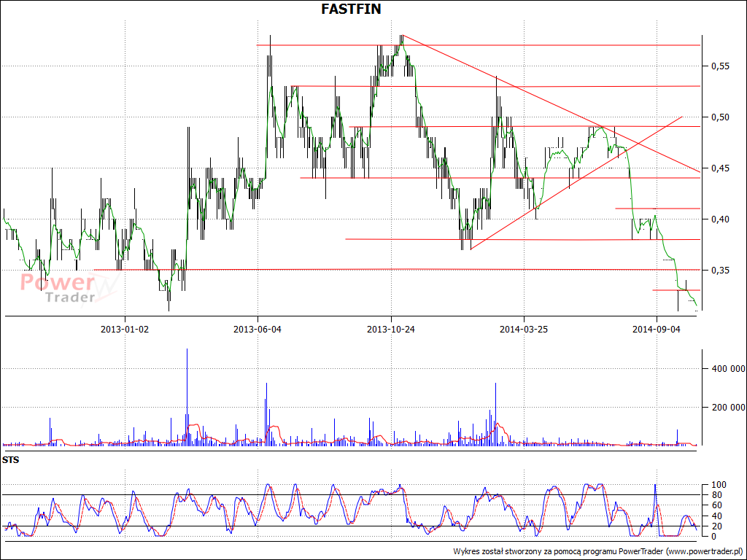Select the 2013-06-04 date label
The image size is (747, 560).
[258, 329]
